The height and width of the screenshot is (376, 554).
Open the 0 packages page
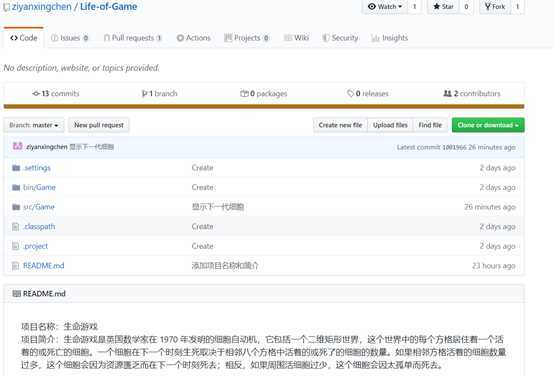coord(264,94)
